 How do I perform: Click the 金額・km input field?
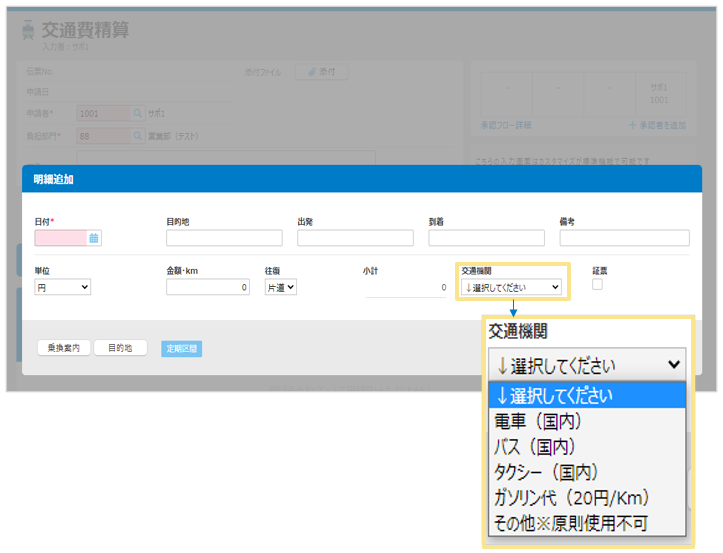[x=208, y=287]
